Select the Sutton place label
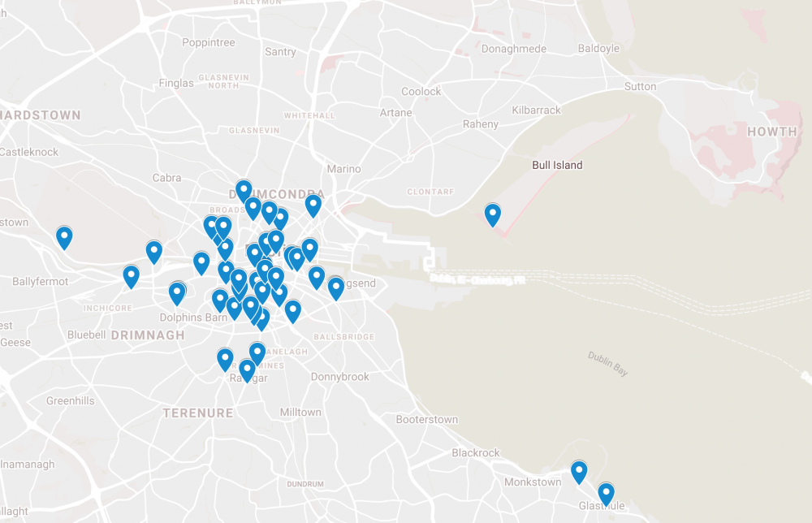Viewport: 812px width, 523px height. click(640, 86)
